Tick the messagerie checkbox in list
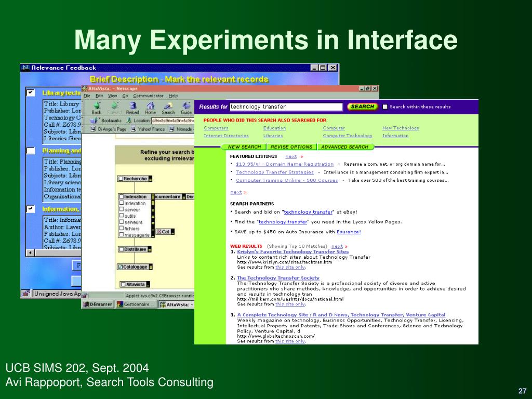The image size is (532, 399). tap(122, 235)
